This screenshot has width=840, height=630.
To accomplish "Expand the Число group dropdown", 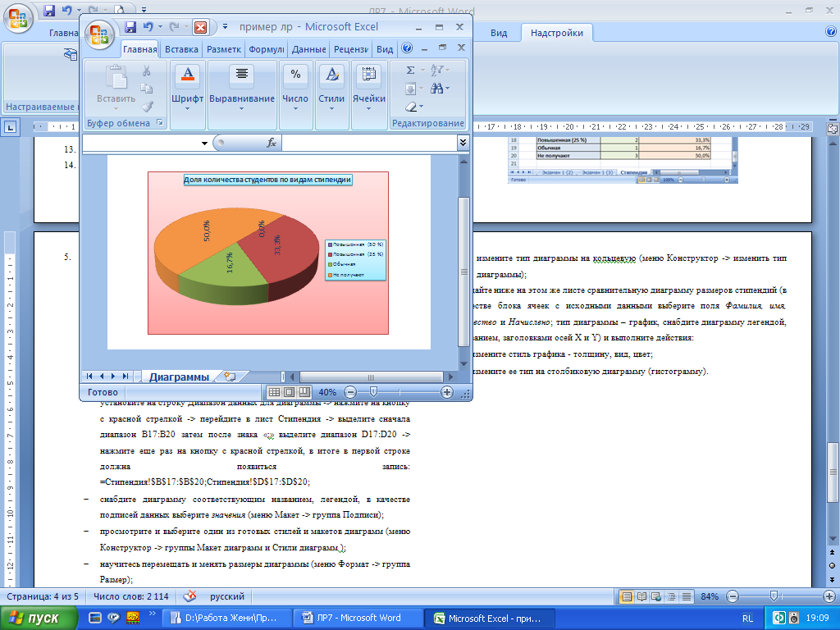I will [x=295, y=109].
